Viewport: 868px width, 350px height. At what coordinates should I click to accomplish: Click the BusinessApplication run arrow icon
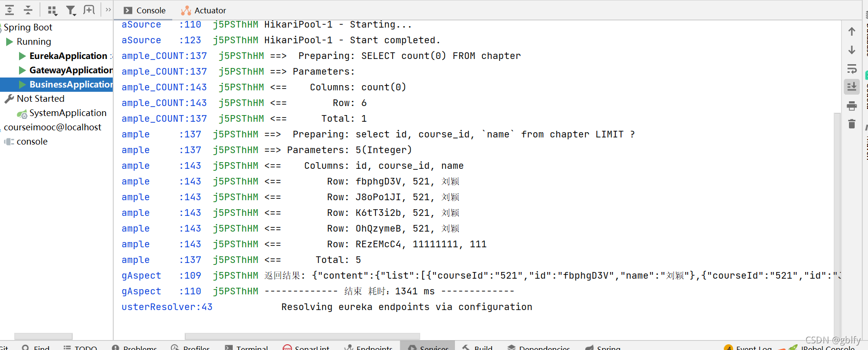(x=22, y=85)
